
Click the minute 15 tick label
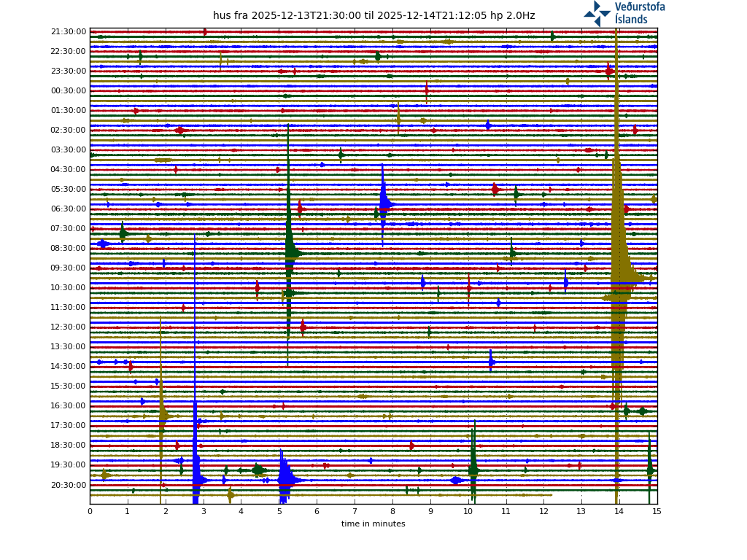pos(657,512)
